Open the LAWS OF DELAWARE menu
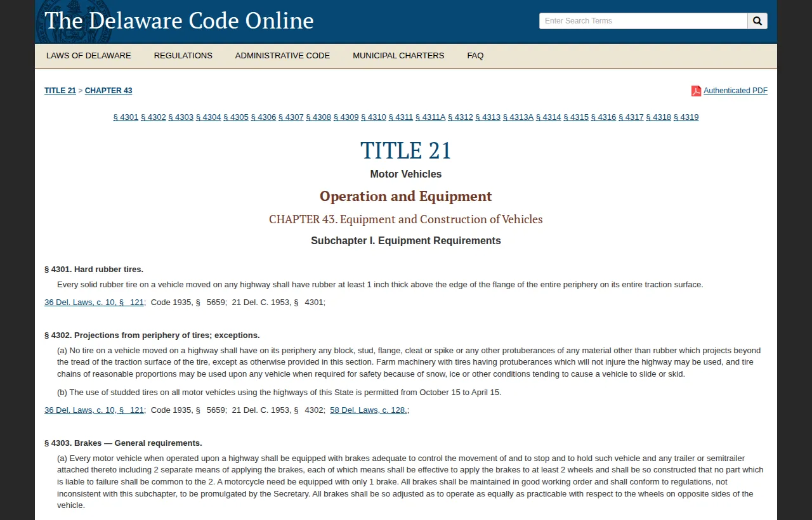This screenshot has width=812, height=520. [x=88, y=56]
